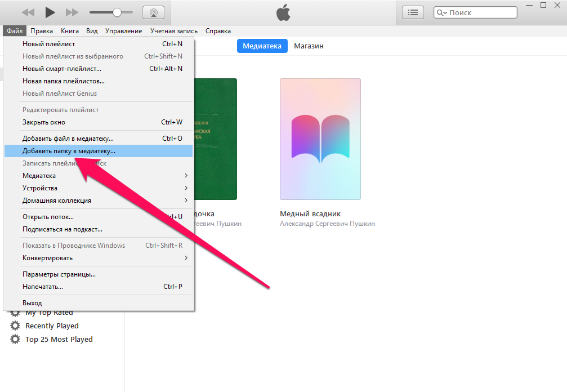Image resolution: width=567 pixels, height=392 pixels.
Task: Switch to the Магазин tab
Action: click(309, 46)
